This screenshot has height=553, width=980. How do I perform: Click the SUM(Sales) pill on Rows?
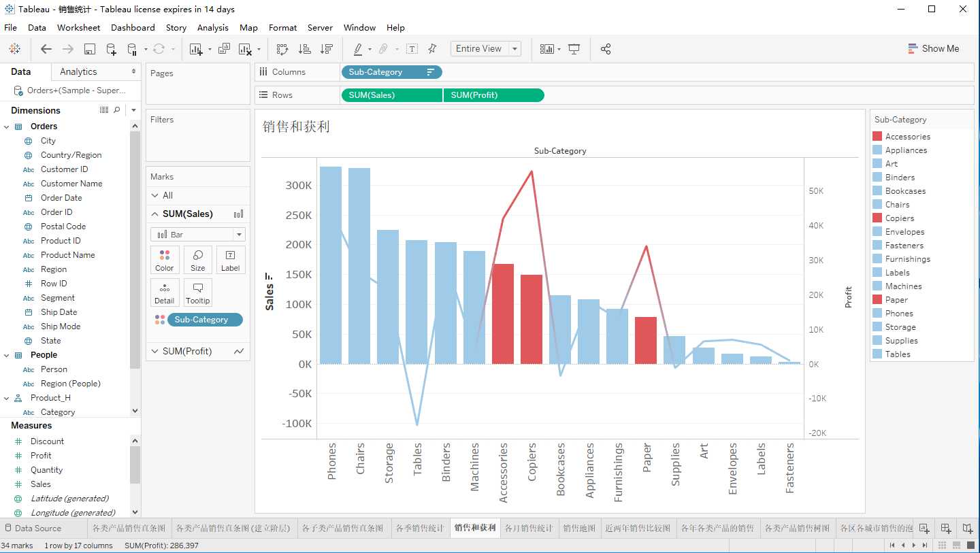(391, 95)
